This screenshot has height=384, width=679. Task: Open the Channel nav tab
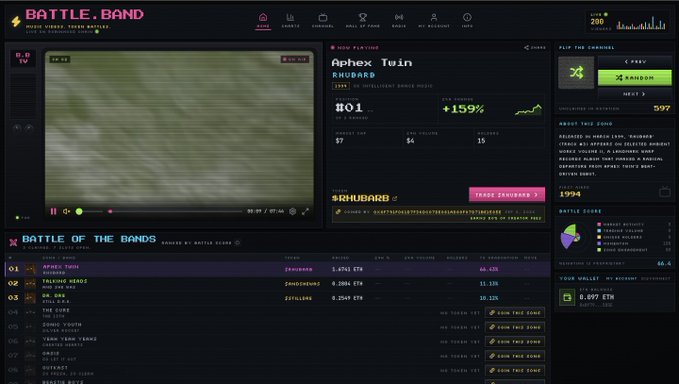(x=323, y=20)
